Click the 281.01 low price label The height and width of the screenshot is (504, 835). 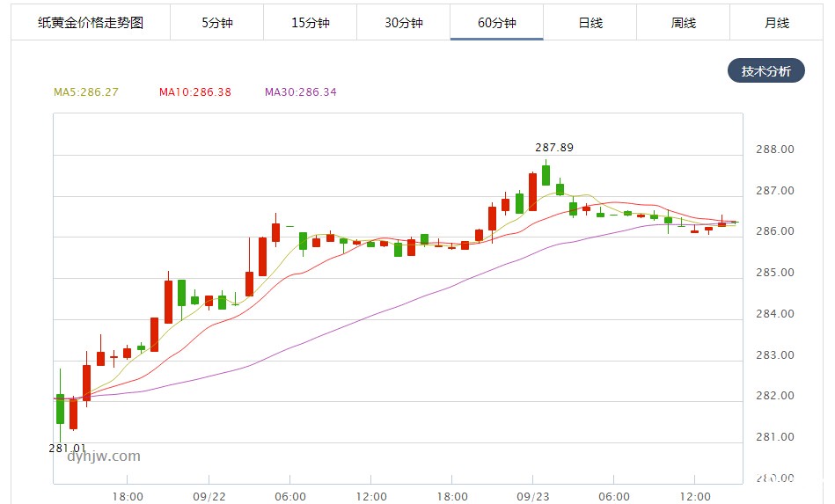click(x=66, y=448)
